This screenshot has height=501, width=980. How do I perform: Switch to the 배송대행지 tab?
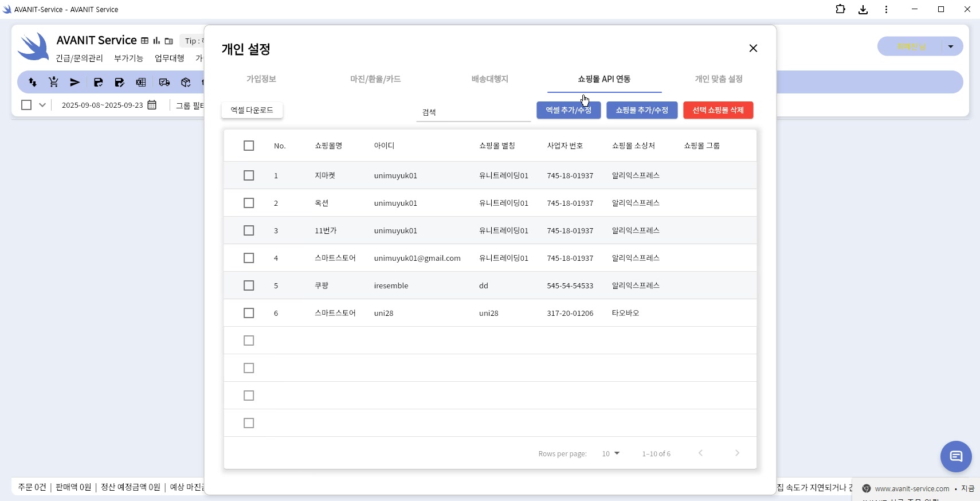pos(490,79)
